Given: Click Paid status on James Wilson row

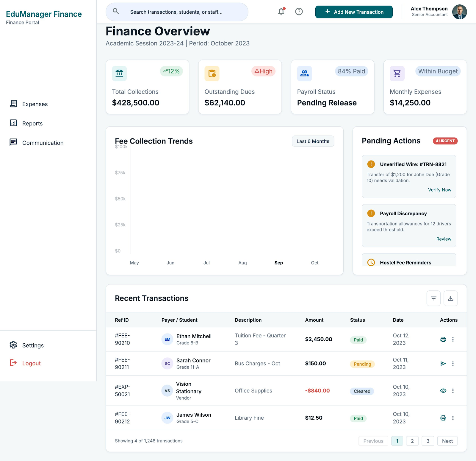Looking at the screenshot, I should pyautogui.click(x=358, y=418).
